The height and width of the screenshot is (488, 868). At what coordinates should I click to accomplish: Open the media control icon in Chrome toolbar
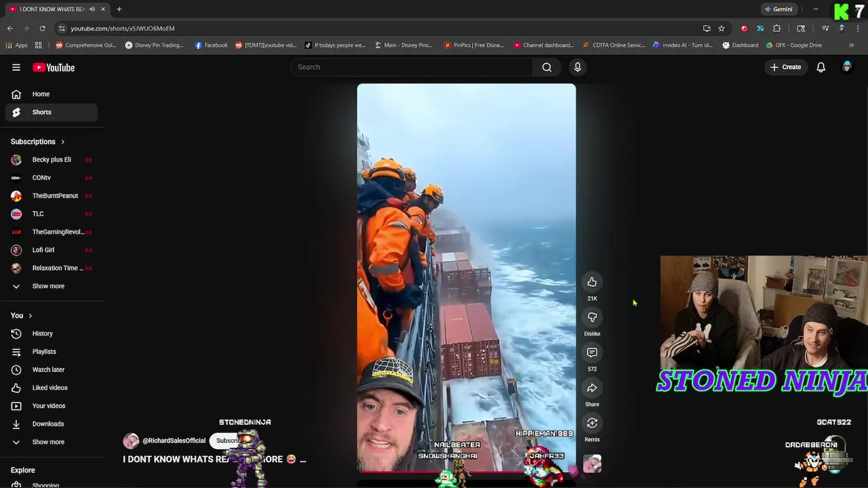coord(825,28)
